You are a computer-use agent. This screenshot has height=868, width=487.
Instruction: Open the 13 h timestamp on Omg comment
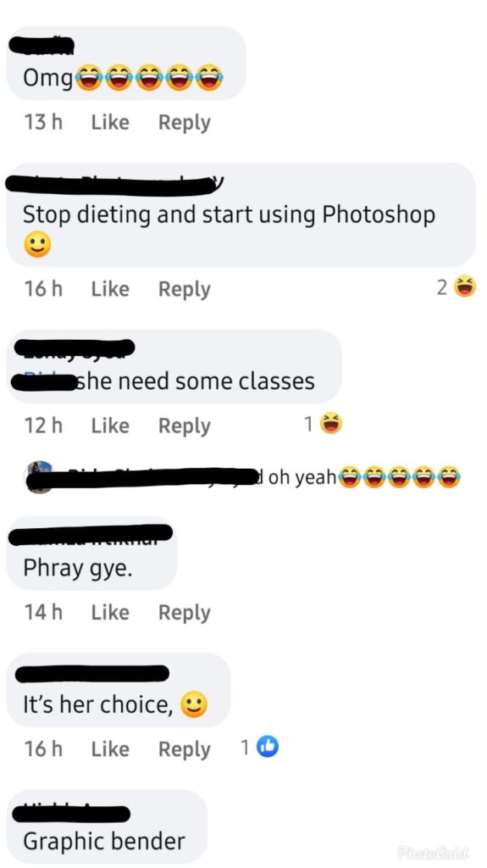43,122
